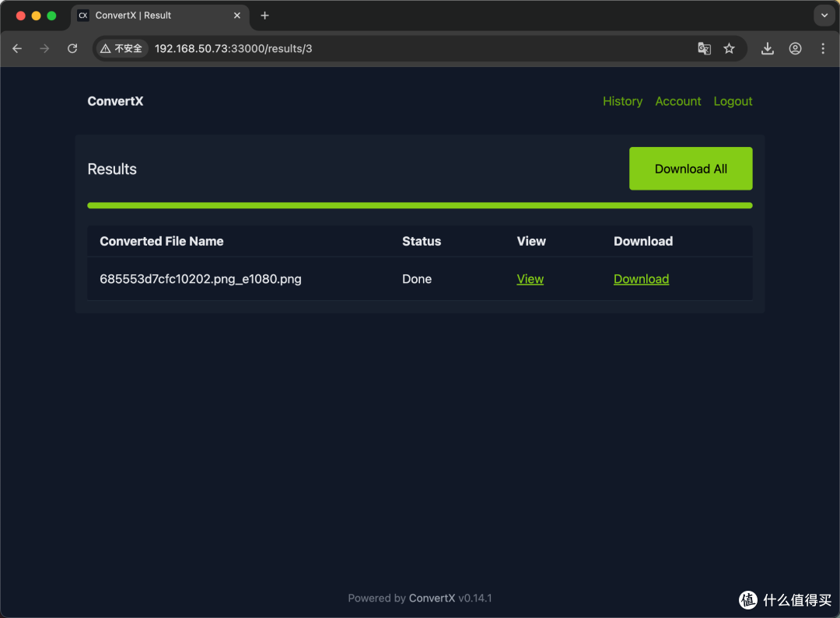
Task: Click the forward navigation arrow
Action: pyautogui.click(x=44, y=48)
